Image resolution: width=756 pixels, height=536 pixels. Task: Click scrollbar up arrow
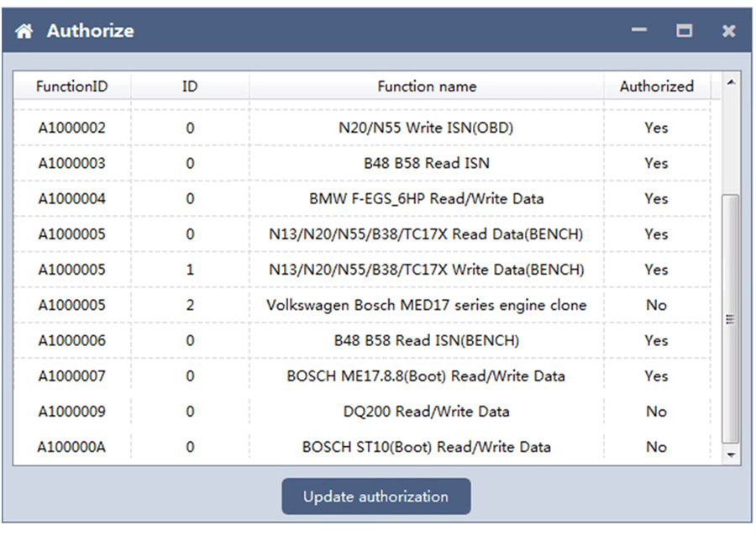coord(731,83)
